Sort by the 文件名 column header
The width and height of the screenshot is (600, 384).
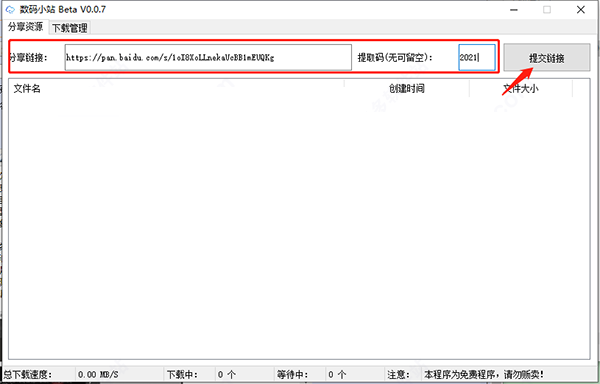point(176,89)
